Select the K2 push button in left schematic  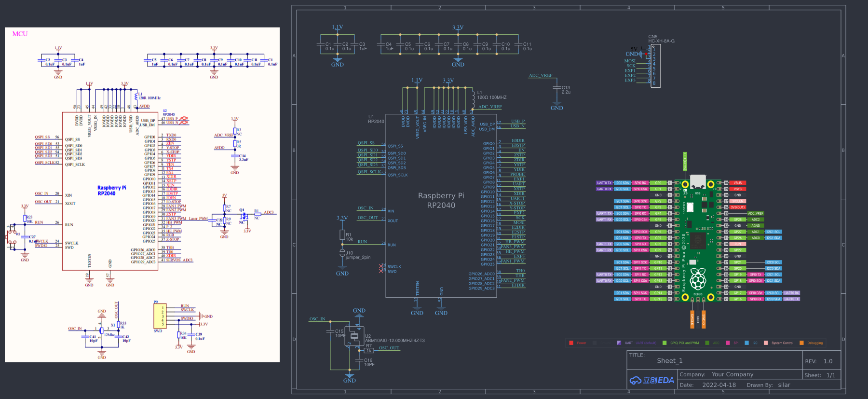click(x=11, y=236)
